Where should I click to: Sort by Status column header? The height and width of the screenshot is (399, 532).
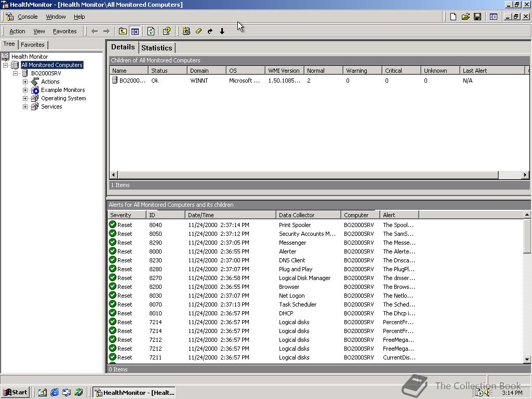[x=168, y=71]
